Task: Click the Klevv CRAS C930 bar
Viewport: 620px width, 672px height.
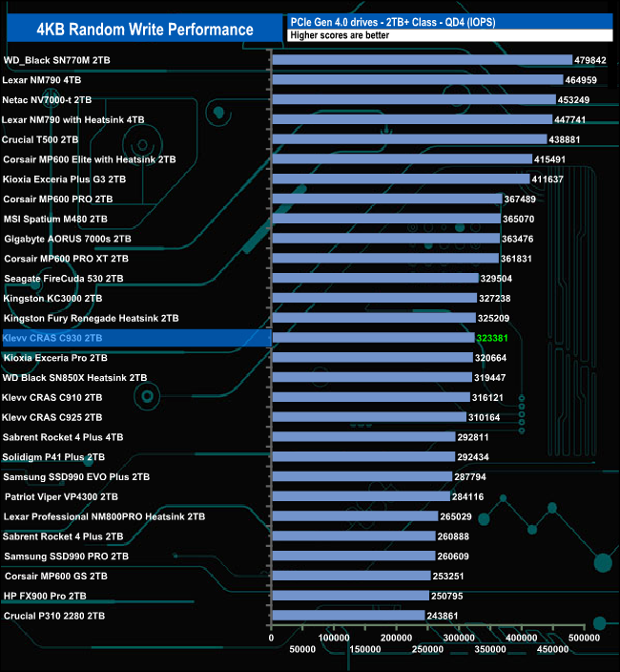Action: (x=373, y=338)
